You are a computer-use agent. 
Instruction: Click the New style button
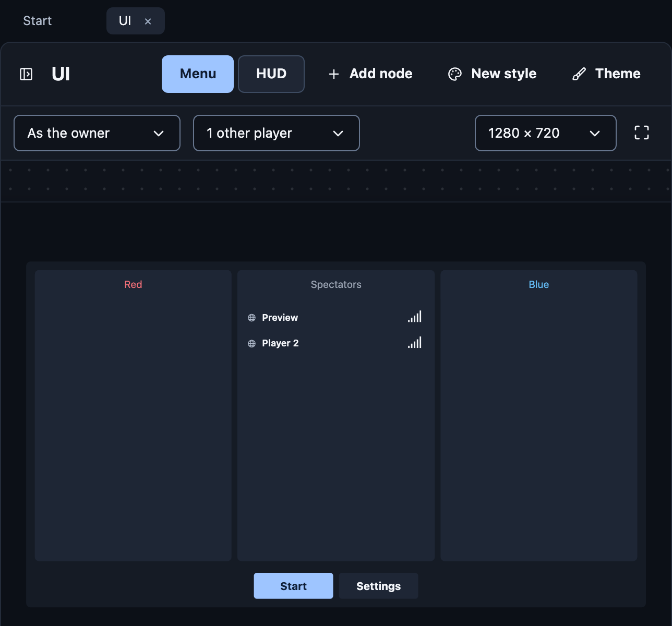click(x=493, y=74)
